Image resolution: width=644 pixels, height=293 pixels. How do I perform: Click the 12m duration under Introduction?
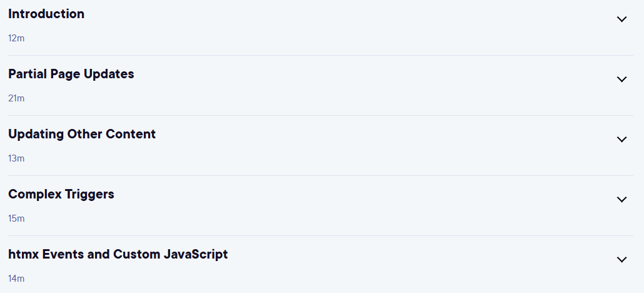coord(16,38)
